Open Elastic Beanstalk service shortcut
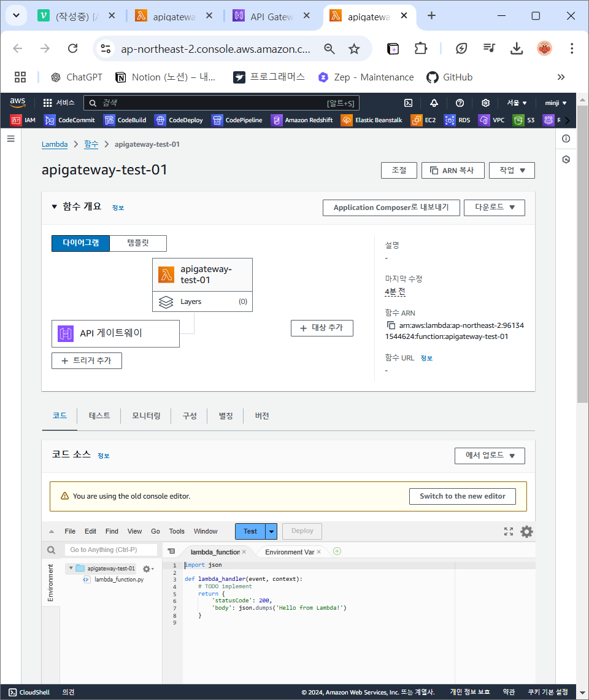This screenshot has height=700, width=589. 372,120
